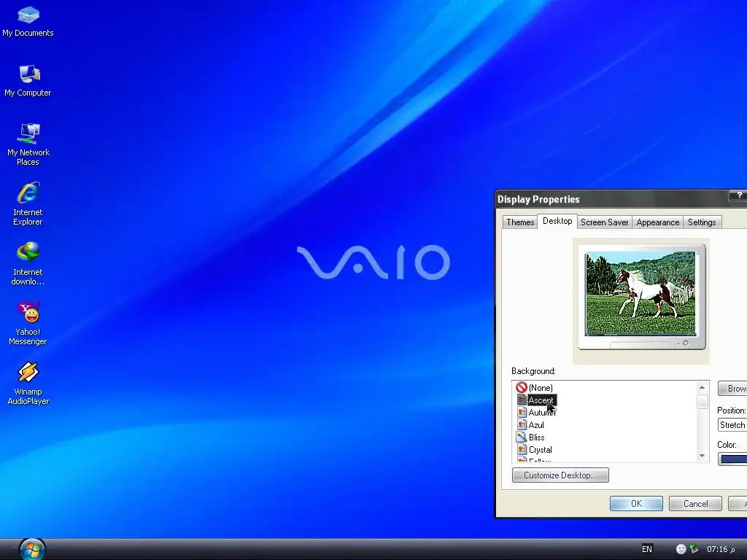This screenshot has width=747, height=560.
Task: Click the Background list scroll up arrow
Action: [x=702, y=387]
